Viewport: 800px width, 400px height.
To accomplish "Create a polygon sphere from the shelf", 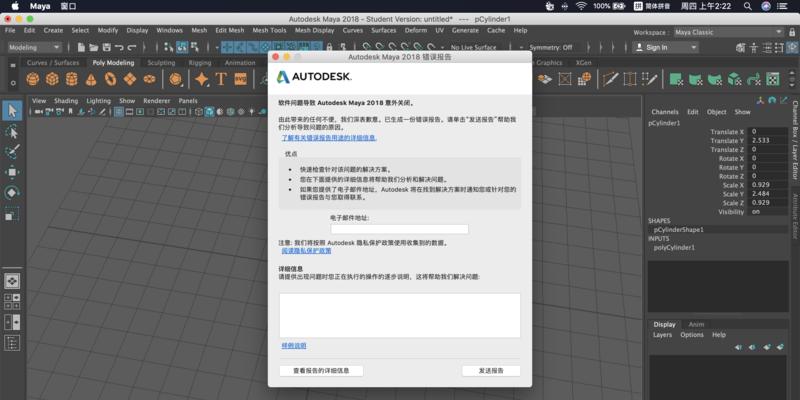I will (x=33, y=79).
